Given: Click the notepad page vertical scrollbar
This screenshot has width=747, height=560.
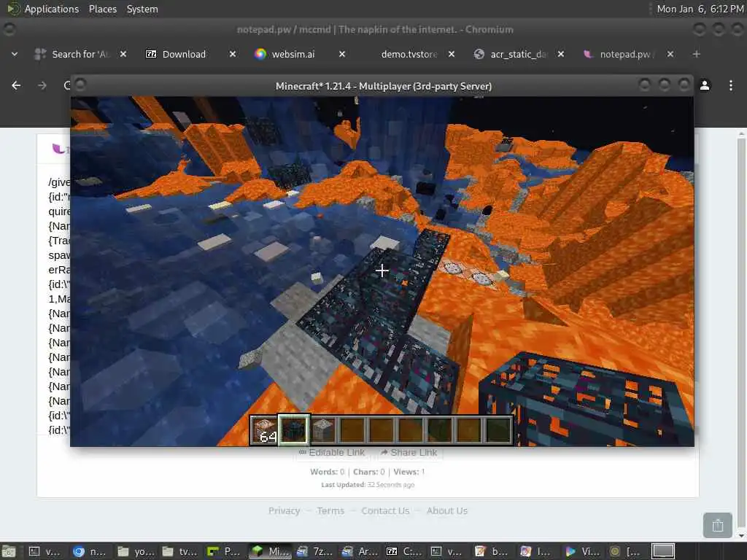Looking at the screenshot, I should click(741, 333).
